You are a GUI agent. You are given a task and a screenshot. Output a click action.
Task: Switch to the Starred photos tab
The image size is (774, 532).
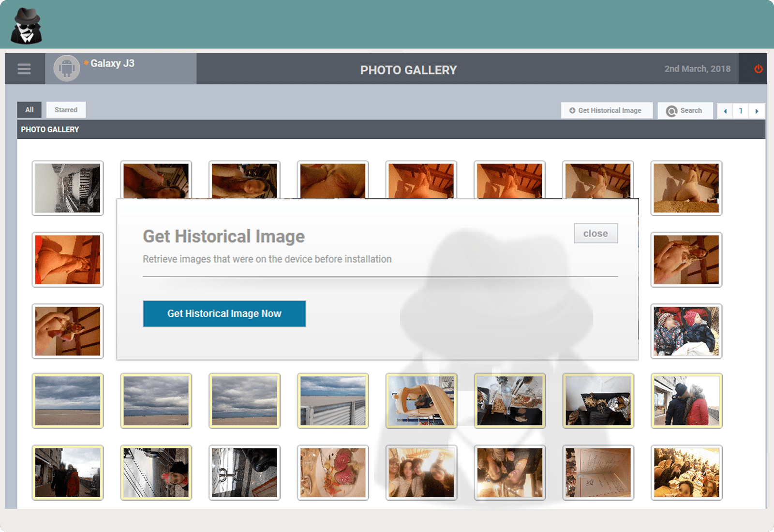(x=66, y=110)
